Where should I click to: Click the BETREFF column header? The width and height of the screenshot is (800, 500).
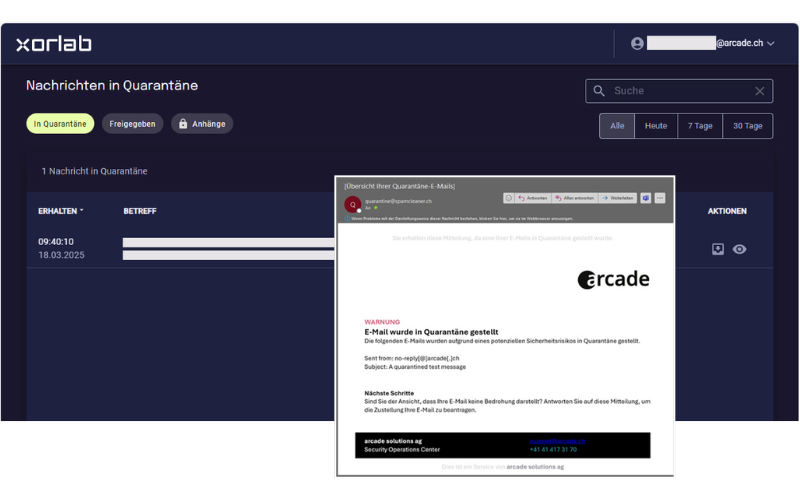coord(140,211)
